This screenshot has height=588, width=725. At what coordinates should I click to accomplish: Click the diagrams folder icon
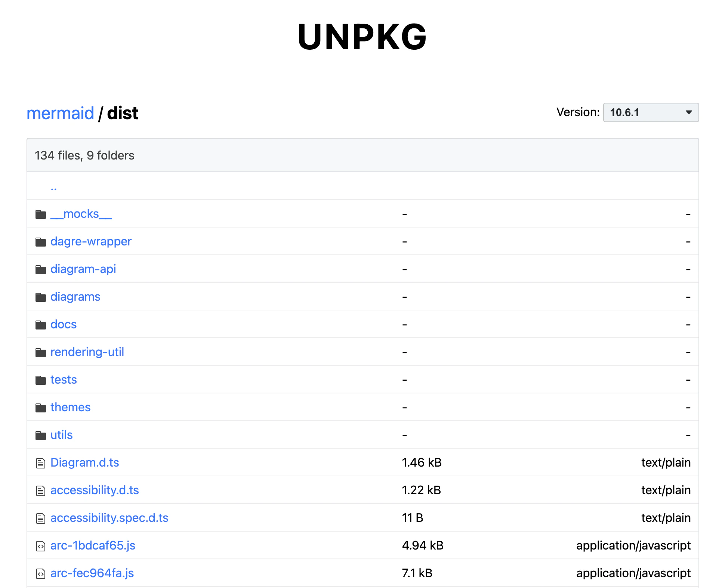tap(40, 297)
